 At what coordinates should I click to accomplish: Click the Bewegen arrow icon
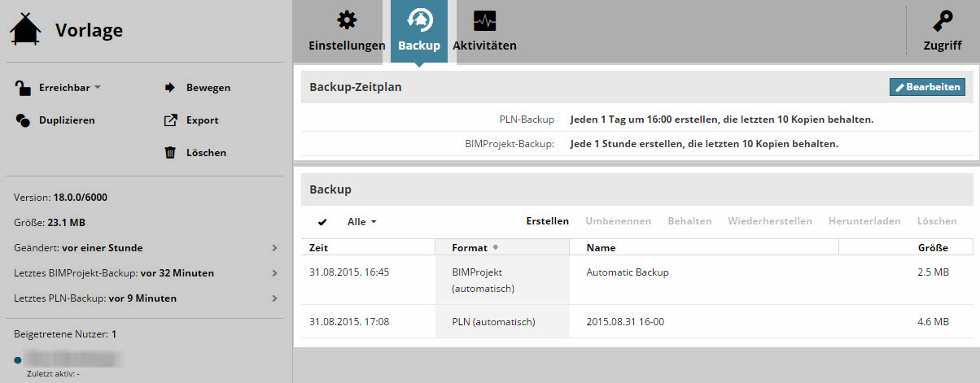[170, 87]
